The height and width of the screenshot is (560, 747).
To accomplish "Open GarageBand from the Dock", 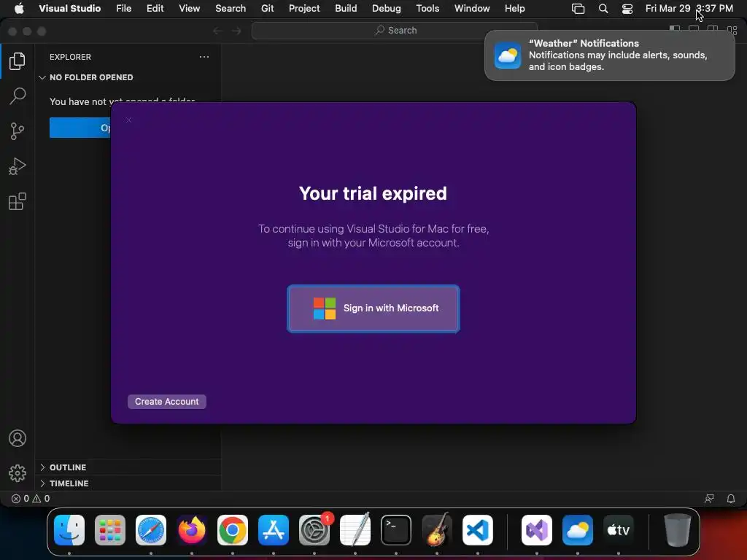I will click(x=437, y=529).
